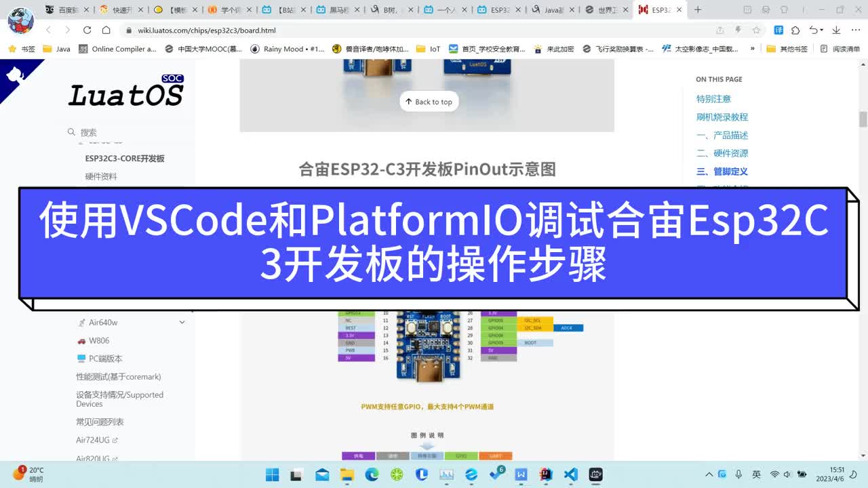Click the Back to top button

(429, 102)
